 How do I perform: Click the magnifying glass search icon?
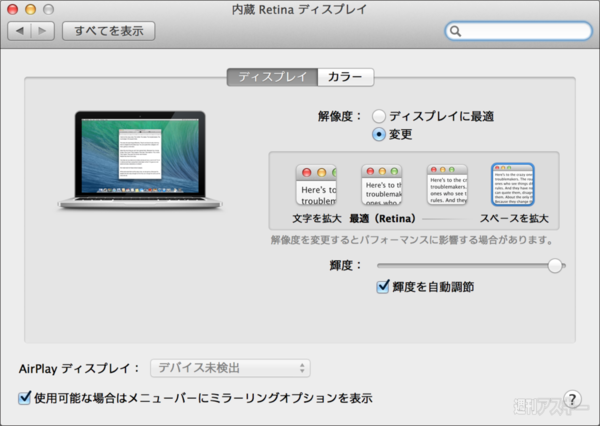point(455,31)
